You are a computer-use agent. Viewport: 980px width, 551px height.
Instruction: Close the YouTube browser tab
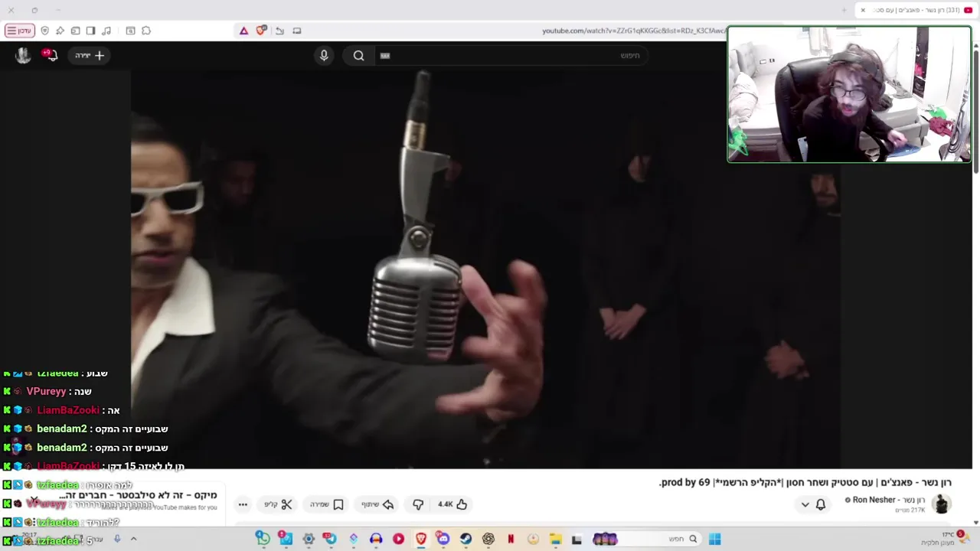pos(863,10)
